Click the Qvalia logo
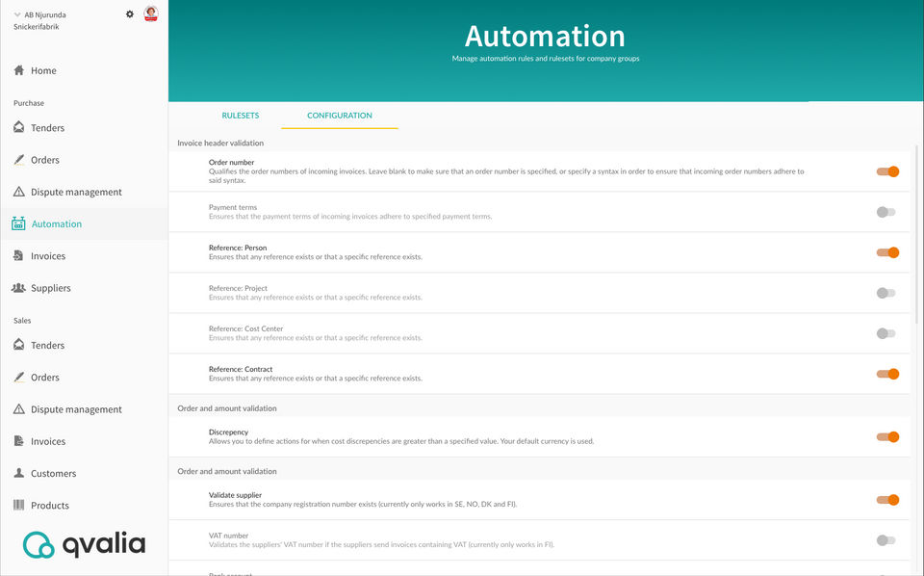The width and height of the screenshot is (924, 576). (85, 544)
